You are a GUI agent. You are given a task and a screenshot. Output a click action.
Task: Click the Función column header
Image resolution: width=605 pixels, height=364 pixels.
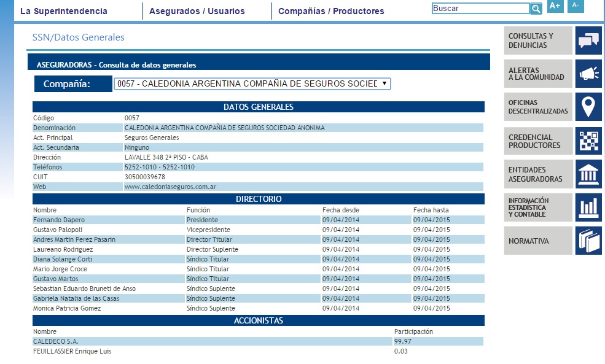pyautogui.click(x=198, y=210)
